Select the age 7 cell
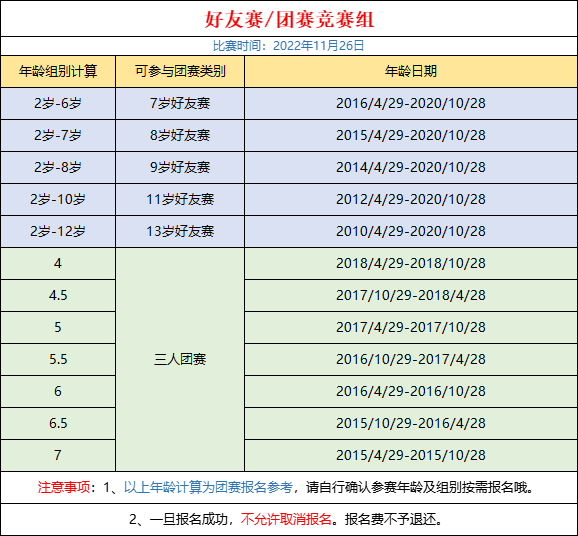578x536 pixels. (58, 455)
